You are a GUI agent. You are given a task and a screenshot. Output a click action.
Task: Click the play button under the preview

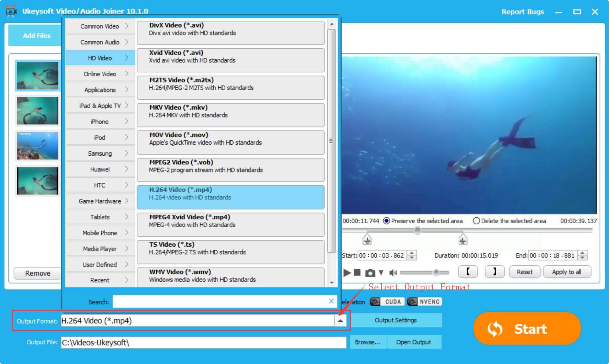point(347,273)
